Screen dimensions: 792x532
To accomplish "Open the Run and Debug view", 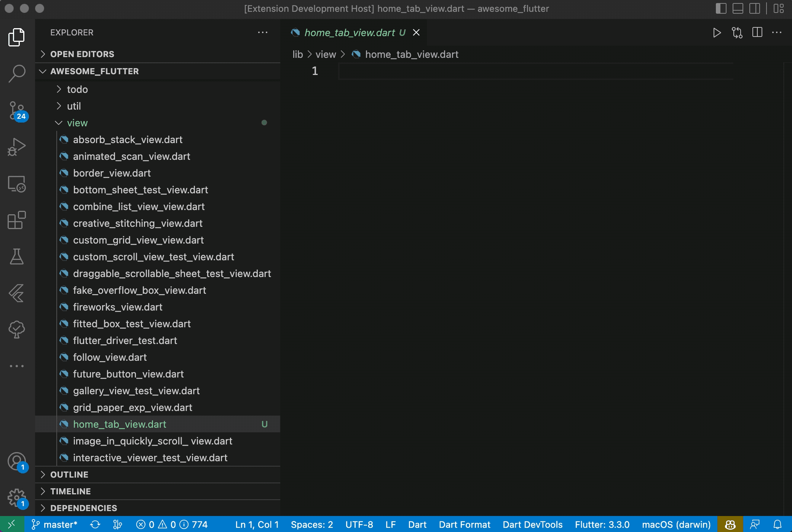I will point(17,147).
